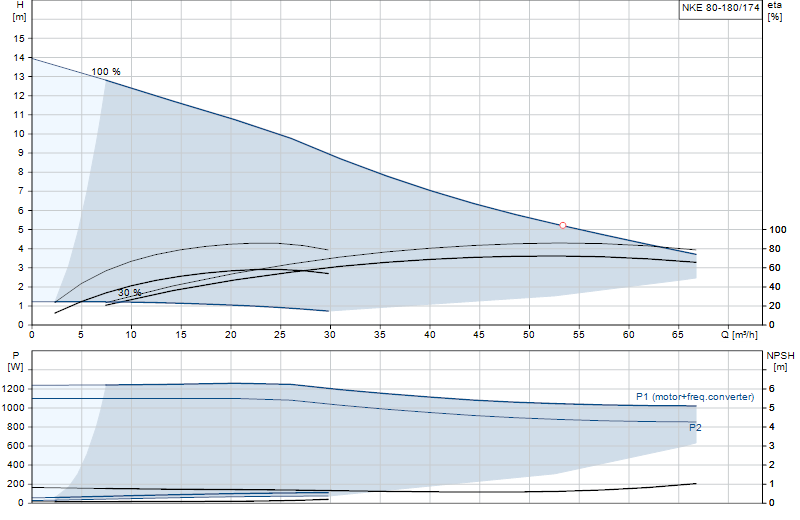Select the NKE 80-180/174 pump label box
The width and height of the screenshot is (800, 520).
[720, 9]
